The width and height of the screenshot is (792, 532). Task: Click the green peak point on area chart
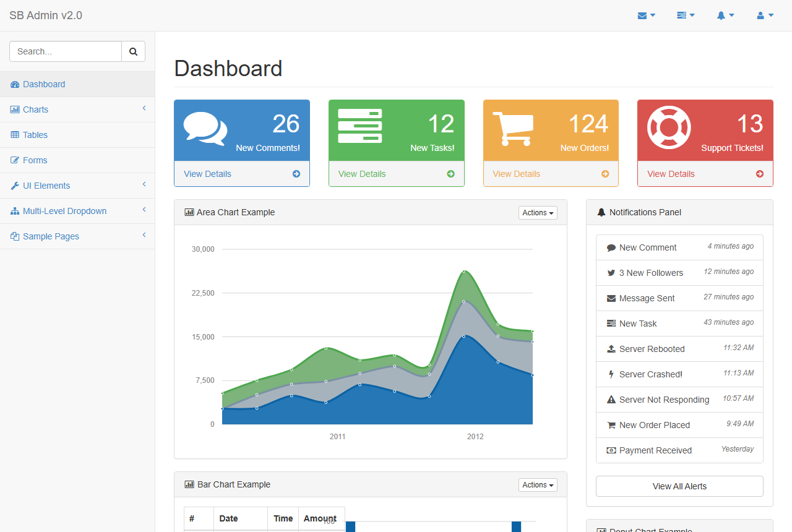463,271
